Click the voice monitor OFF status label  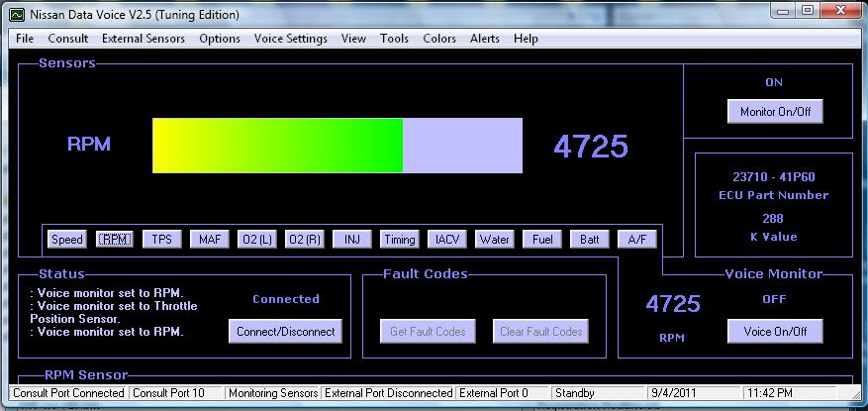coord(774,299)
